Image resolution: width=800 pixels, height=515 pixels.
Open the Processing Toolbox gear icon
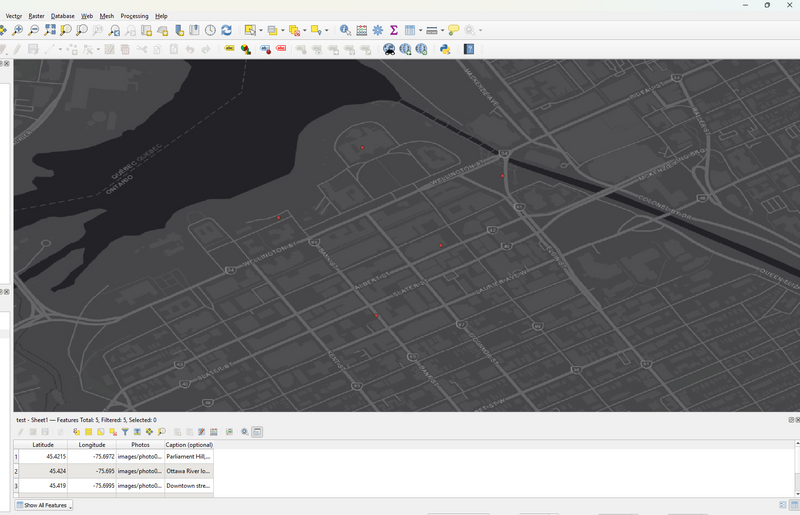click(x=378, y=31)
